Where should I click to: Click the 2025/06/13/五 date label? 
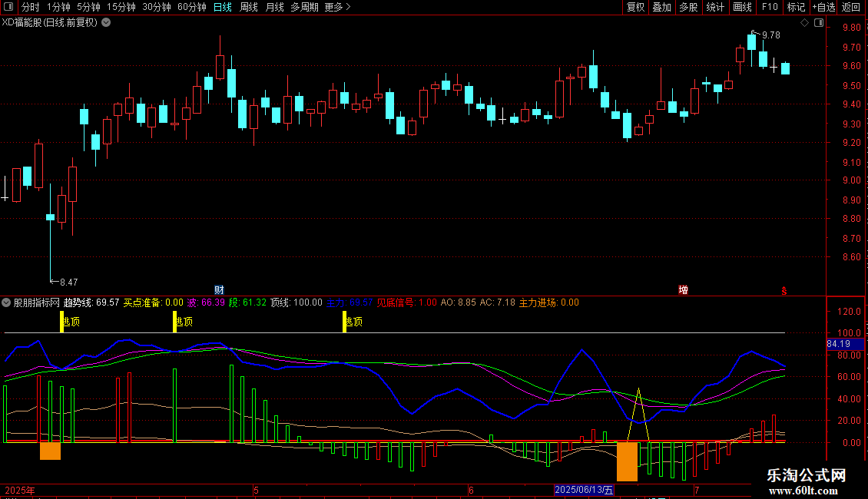584,490
